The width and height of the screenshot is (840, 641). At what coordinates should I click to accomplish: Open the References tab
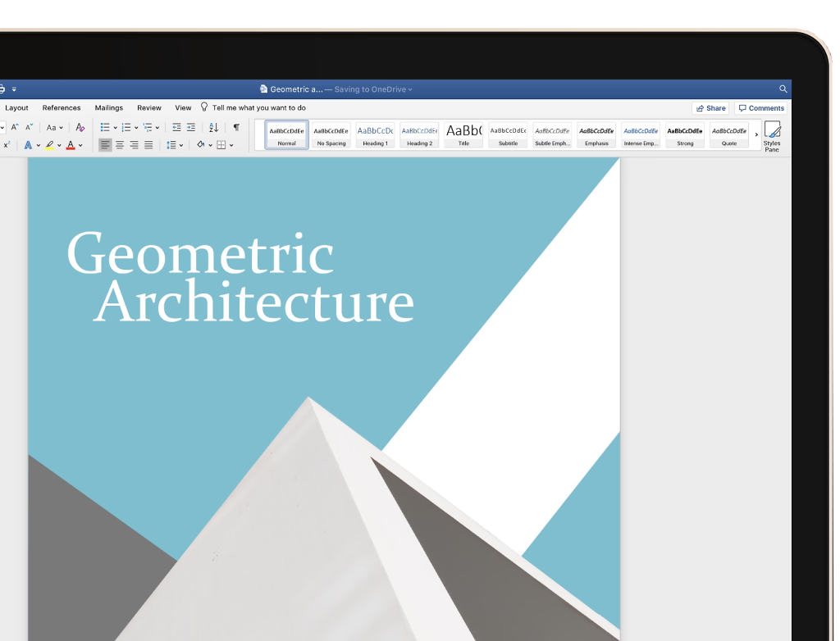pos(62,107)
